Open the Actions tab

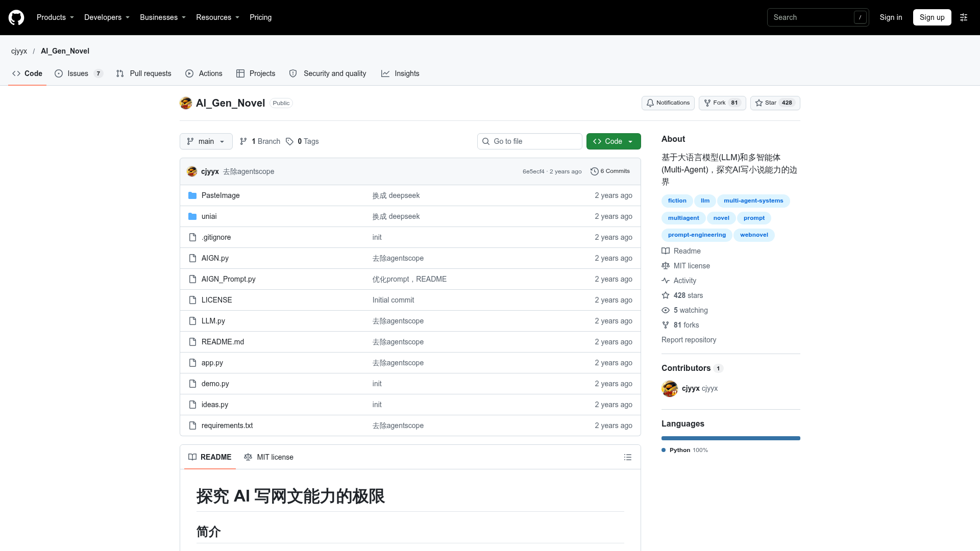(x=204, y=73)
